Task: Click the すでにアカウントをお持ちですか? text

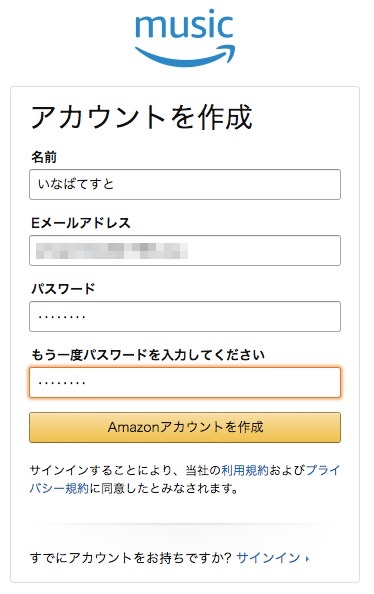Action: [131, 558]
